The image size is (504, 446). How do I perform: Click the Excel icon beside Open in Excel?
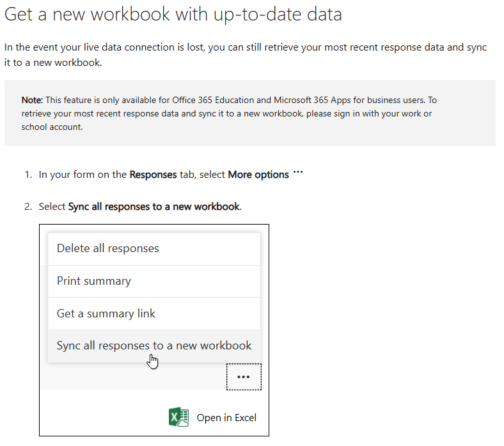[x=178, y=417]
